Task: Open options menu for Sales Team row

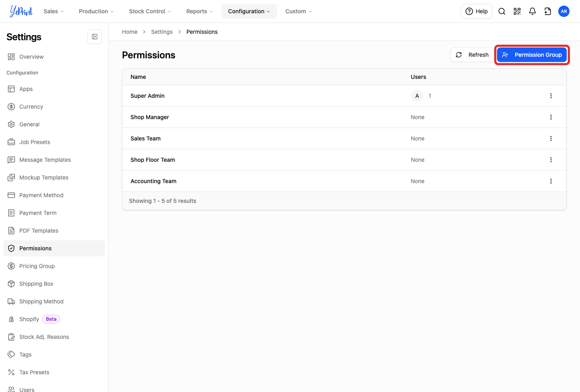Action: [x=551, y=138]
